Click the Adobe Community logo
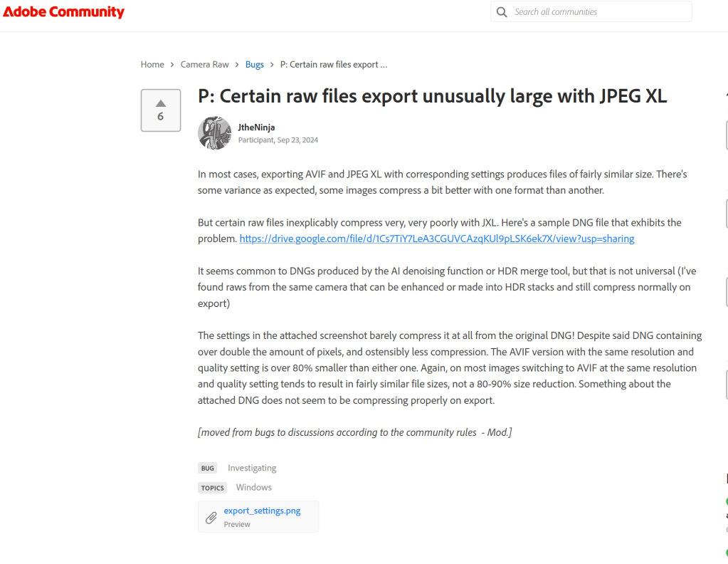This screenshot has height=564, width=728. point(64,12)
